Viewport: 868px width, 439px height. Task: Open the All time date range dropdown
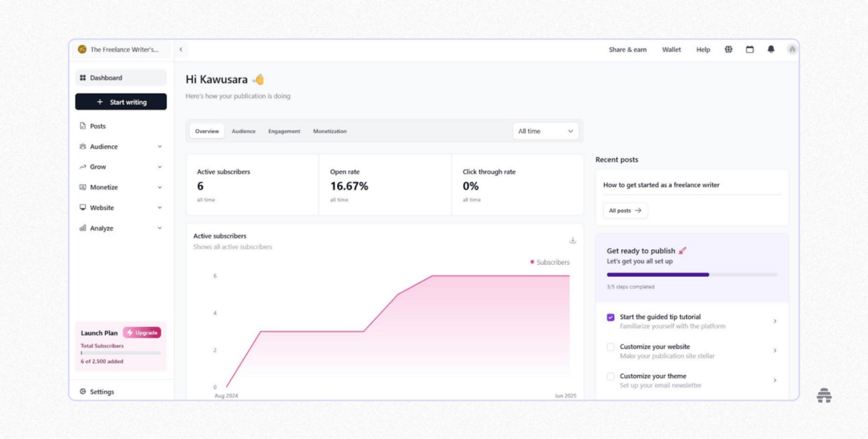546,130
